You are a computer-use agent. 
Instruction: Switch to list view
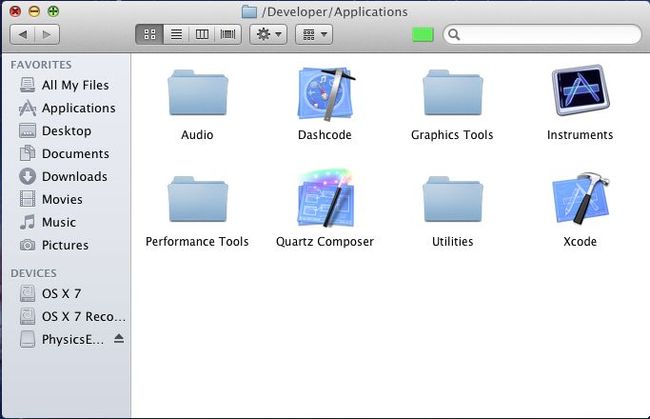[176, 34]
